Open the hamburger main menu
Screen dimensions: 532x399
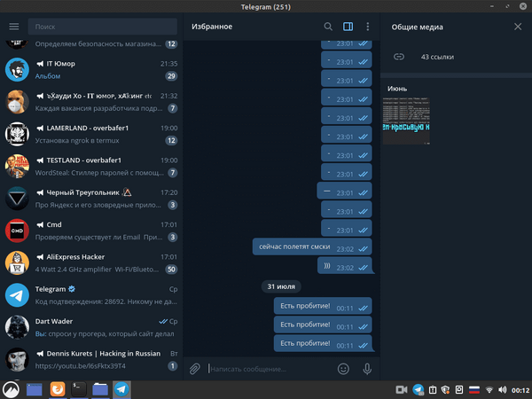point(14,27)
